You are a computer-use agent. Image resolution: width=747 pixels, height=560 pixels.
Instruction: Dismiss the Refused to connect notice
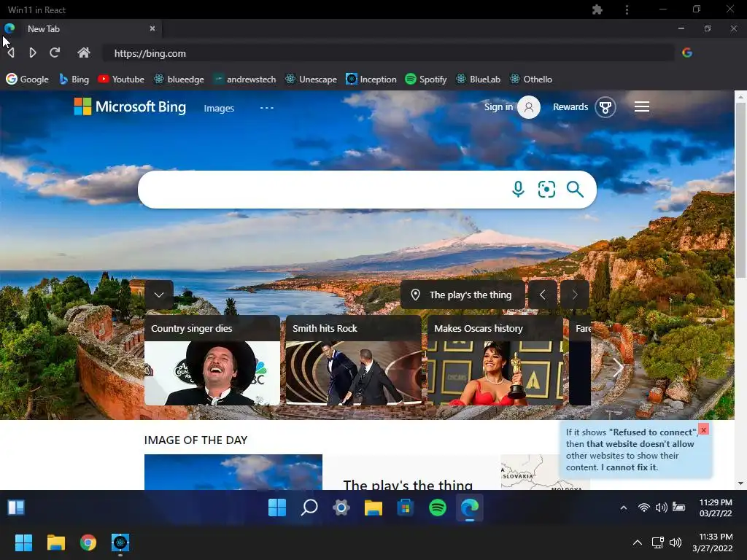coord(703,429)
